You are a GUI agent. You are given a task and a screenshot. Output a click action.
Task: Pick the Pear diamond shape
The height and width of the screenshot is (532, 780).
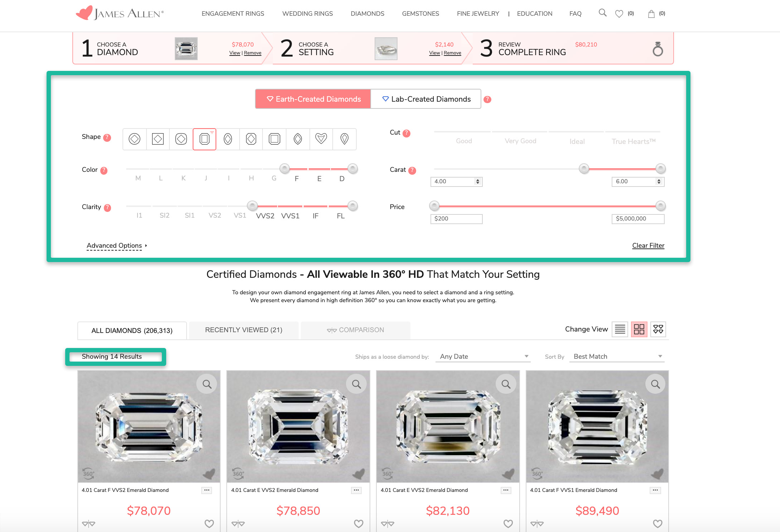[344, 139]
